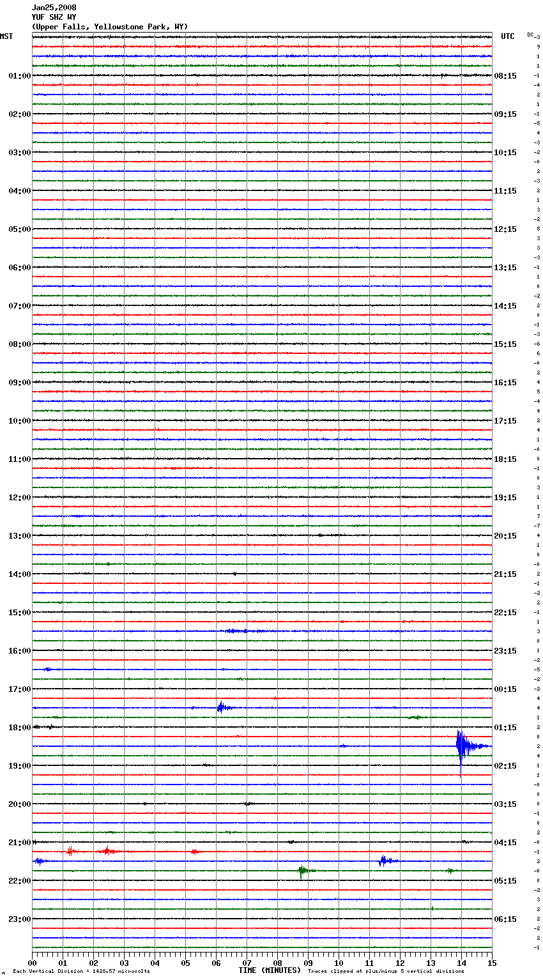The width and height of the screenshot is (543, 980).
Task: Select the 10:00 MST row label
Action: point(20,421)
